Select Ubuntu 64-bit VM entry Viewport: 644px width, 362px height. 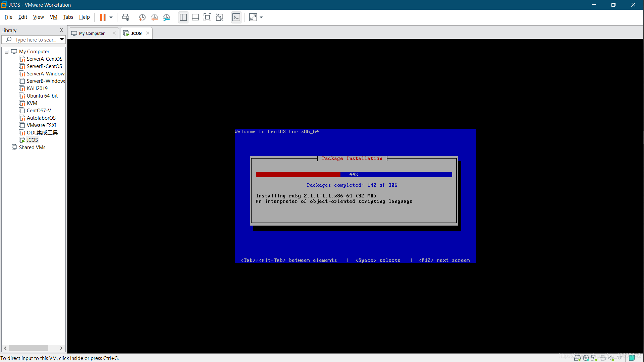point(42,96)
